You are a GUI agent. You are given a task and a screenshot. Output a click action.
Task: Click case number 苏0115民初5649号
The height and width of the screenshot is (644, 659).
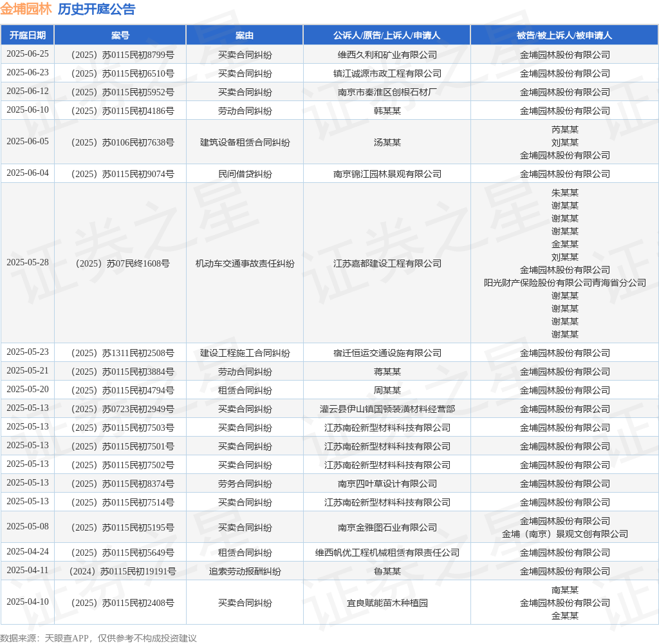coord(123,553)
